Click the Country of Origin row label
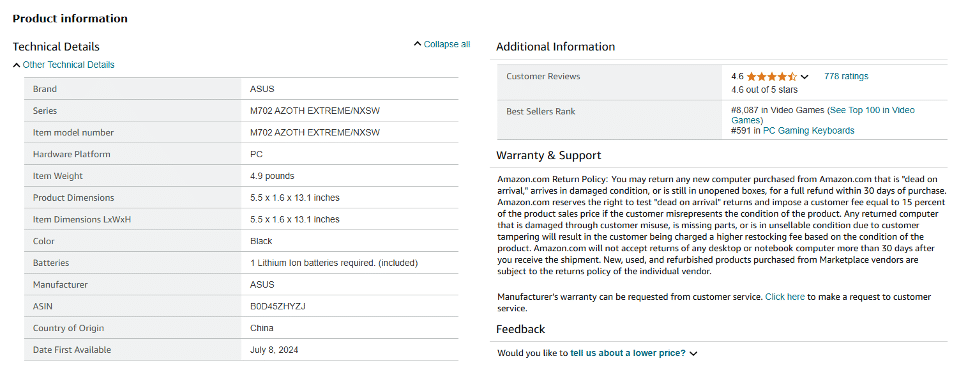977x366 pixels. (x=69, y=328)
